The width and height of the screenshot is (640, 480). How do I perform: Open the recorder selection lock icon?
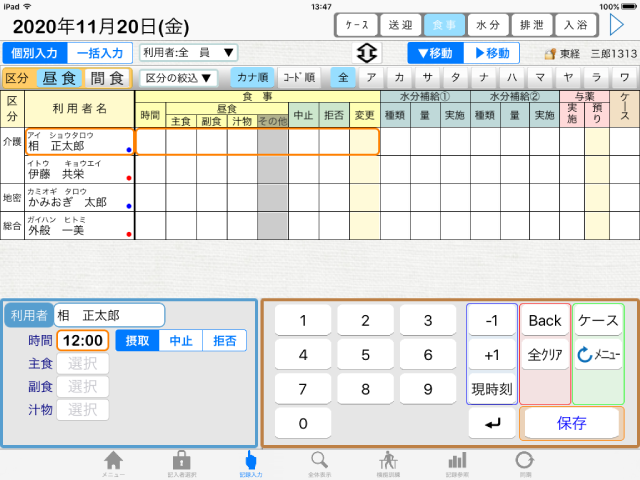point(181,461)
